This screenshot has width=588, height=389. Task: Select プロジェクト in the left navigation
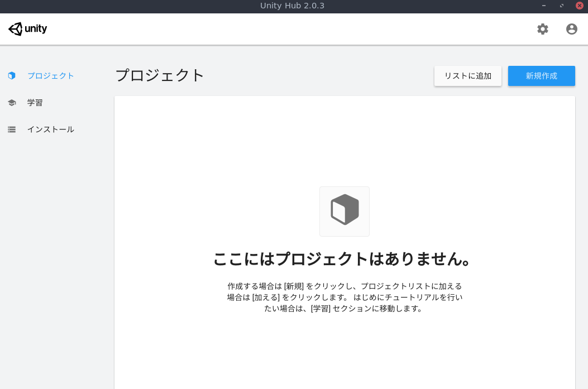coord(51,75)
